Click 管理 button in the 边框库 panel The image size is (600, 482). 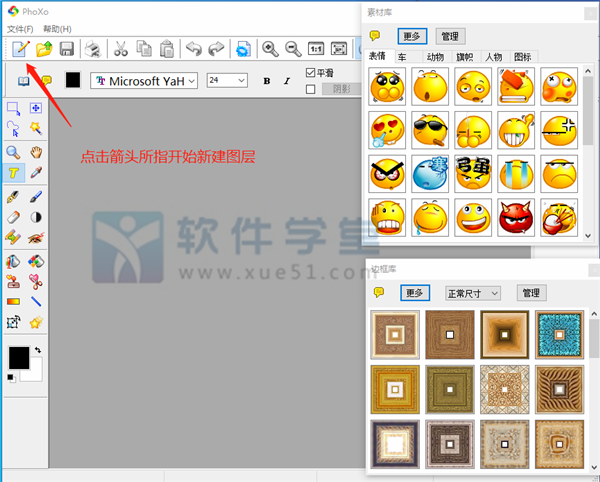(x=531, y=293)
